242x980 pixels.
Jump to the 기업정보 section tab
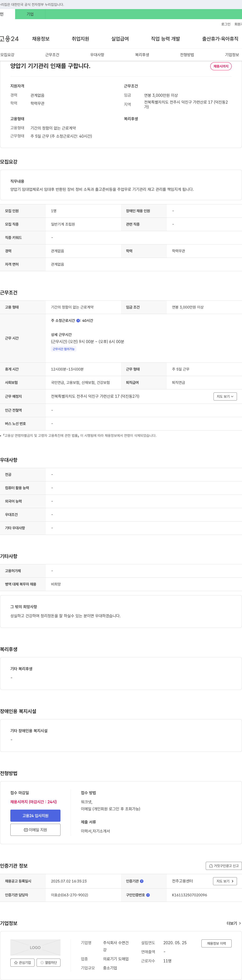tap(232, 55)
